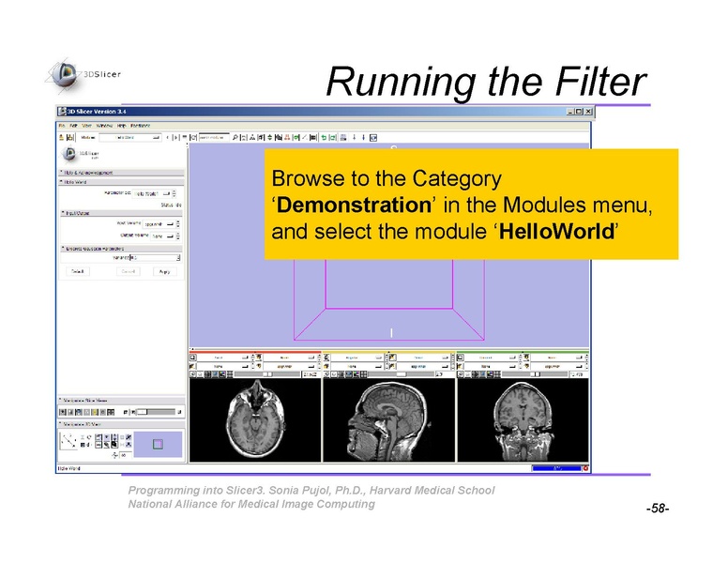Open the File menu

tap(62, 126)
